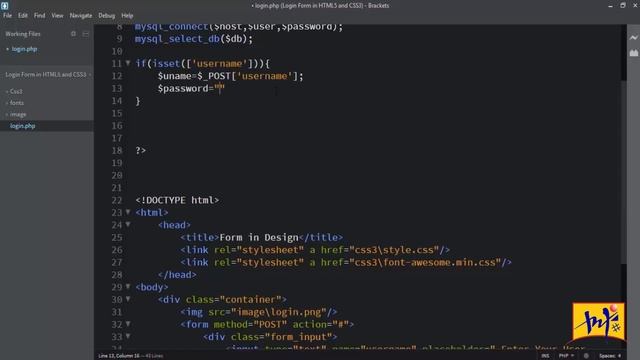Open the Navigate menu
This screenshot has height=360, width=640.
81,16
